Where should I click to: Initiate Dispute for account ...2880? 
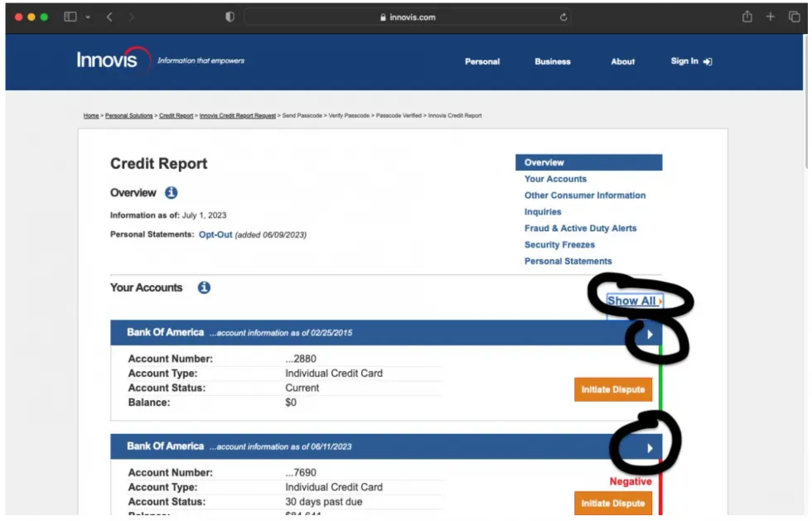pyautogui.click(x=613, y=389)
